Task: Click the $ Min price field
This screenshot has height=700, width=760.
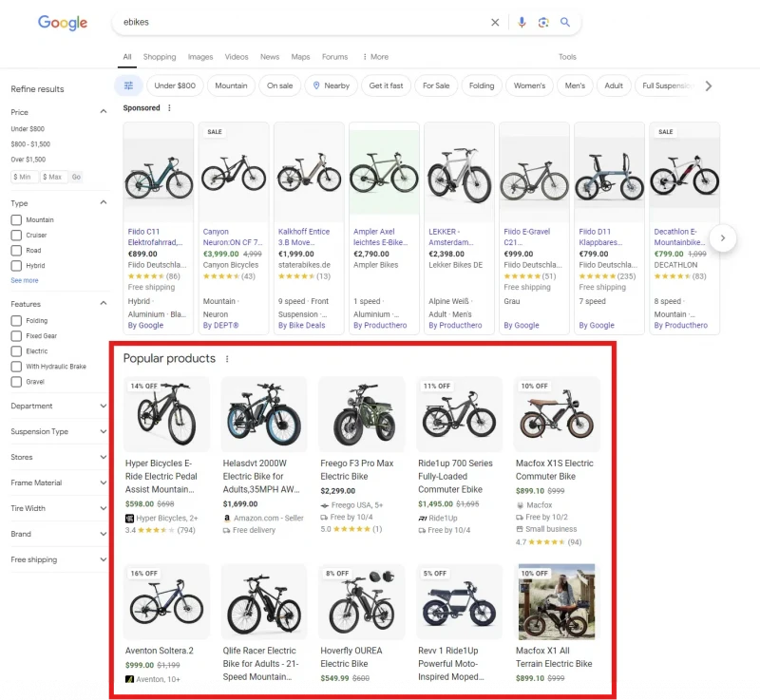Action: tap(25, 177)
